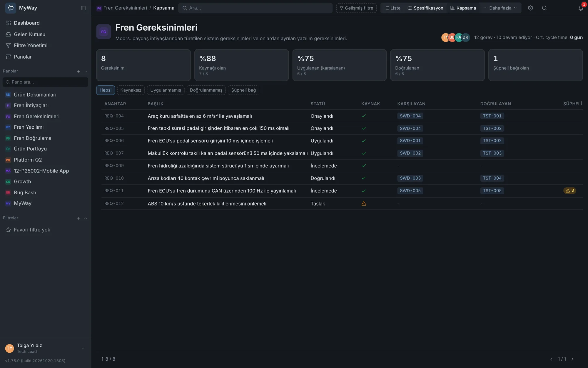
Task: Toggle the Doğrulanmamış filter chip
Action: point(206,90)
